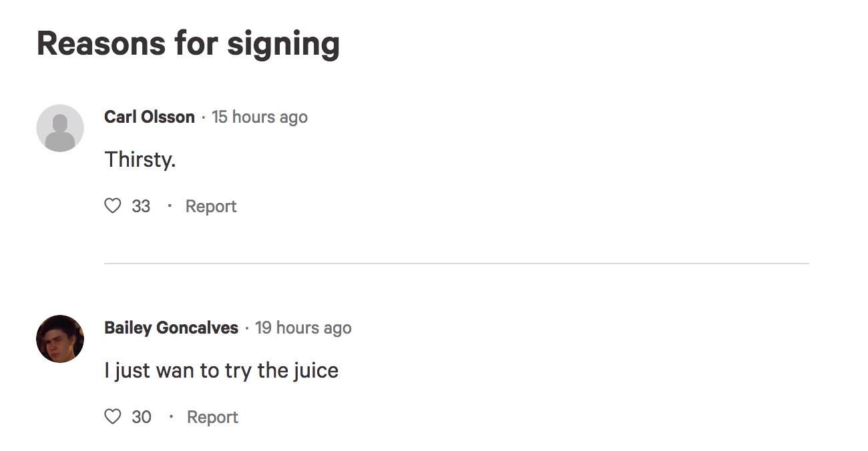Click the 30 likes count
This screenshot has height=451, width=868.
(142, 417)
